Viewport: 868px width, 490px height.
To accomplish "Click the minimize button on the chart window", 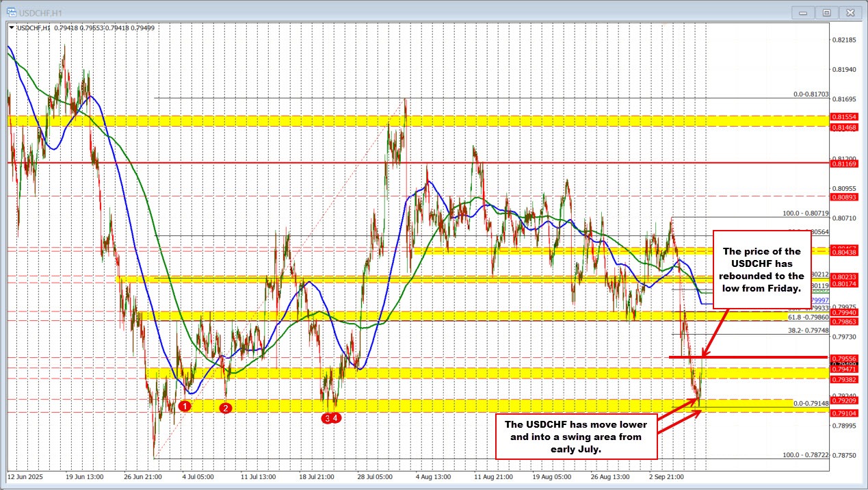I will (x=802, y=12).
